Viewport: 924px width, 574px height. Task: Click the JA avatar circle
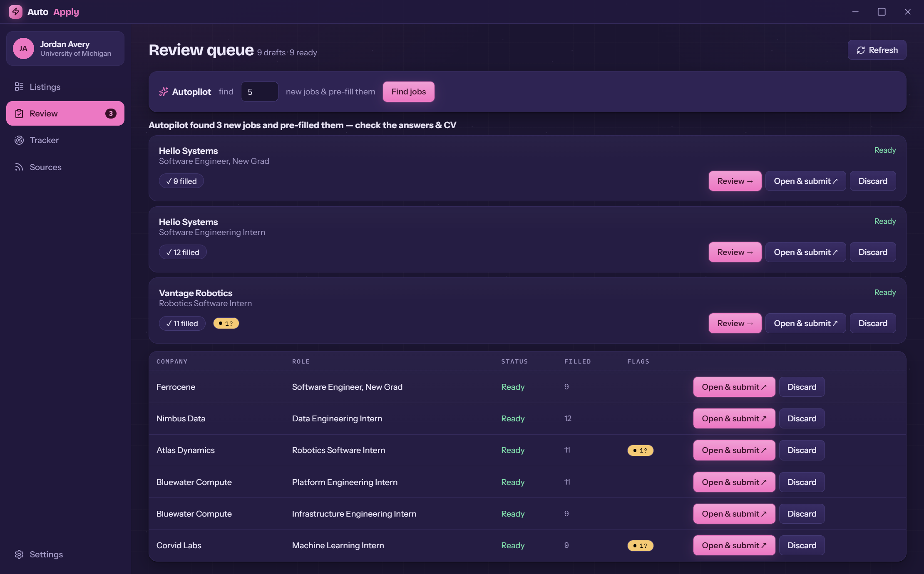pyautogui.click(x=23, y=48)
